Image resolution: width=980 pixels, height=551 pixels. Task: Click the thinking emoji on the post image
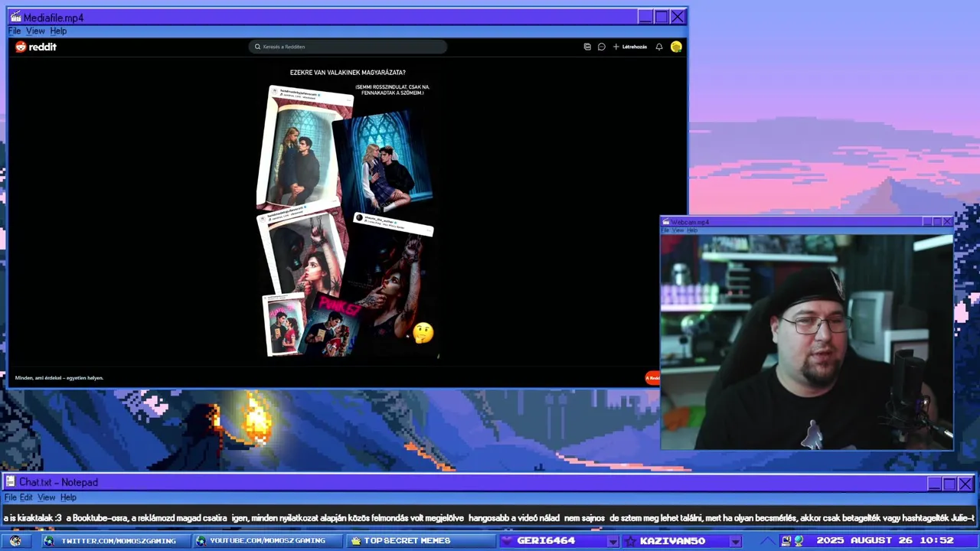point(423,332)
